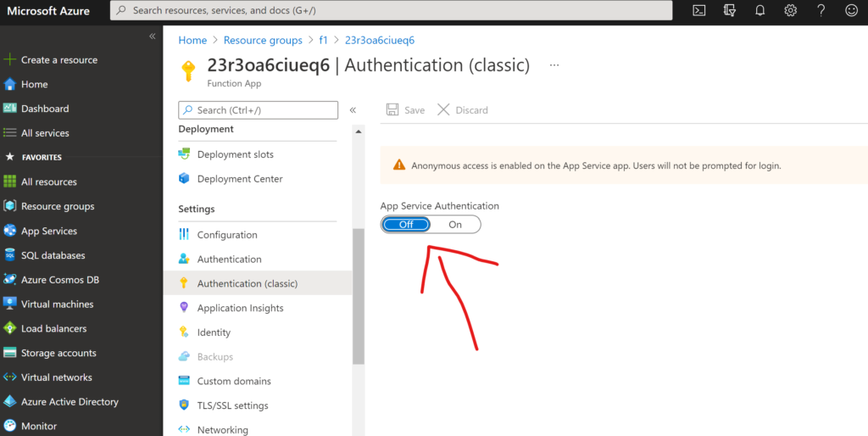Screen dimensions: 868x436
Task: Click the Load balancers diamond icon
Action: (9, 328)
